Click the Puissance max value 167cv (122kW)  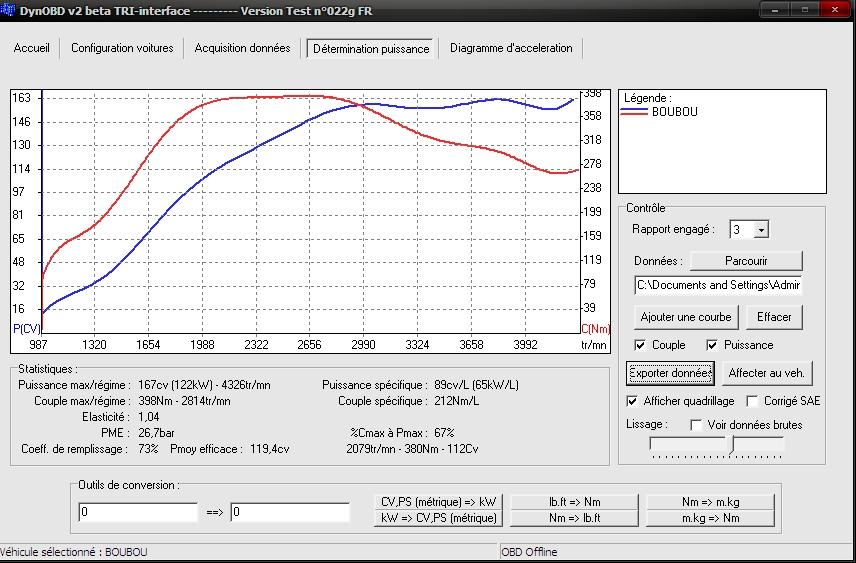click(x=175, y=385)
